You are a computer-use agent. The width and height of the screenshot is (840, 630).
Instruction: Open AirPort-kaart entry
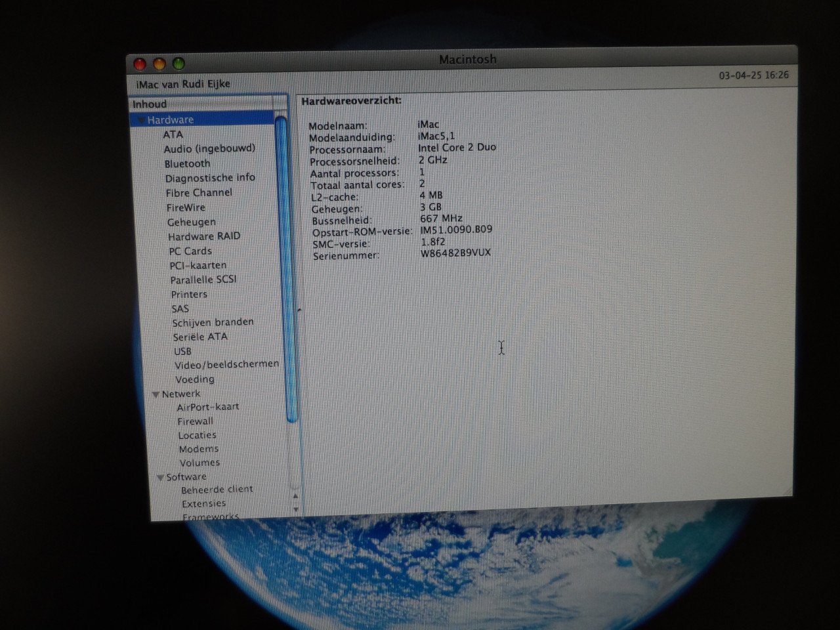click(207, 407)
